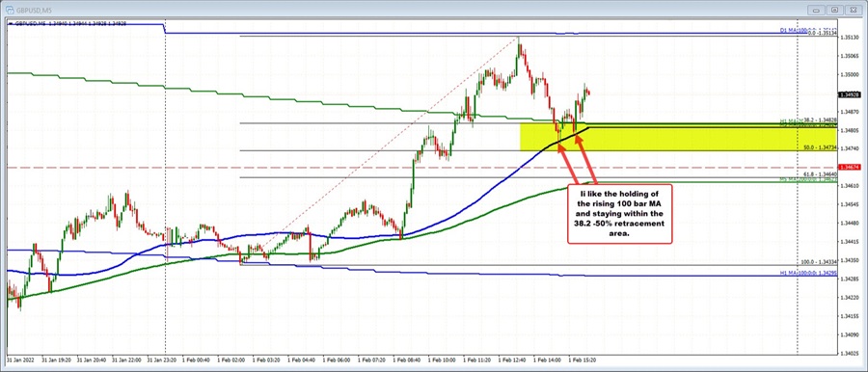
Task: Click the 31 Jan 2022 time axis label
Action: click(19, 359)
